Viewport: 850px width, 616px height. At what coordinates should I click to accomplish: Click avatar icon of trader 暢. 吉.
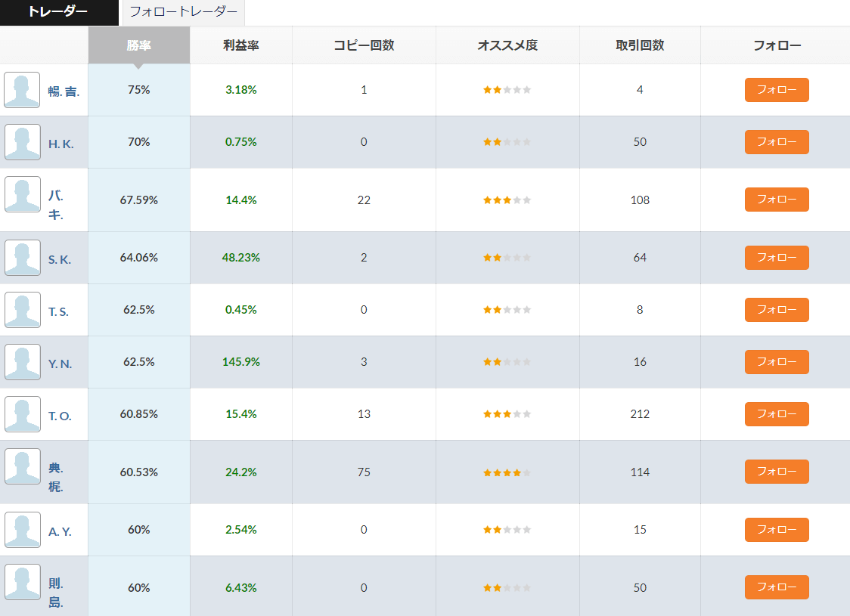tap(22, 90)
